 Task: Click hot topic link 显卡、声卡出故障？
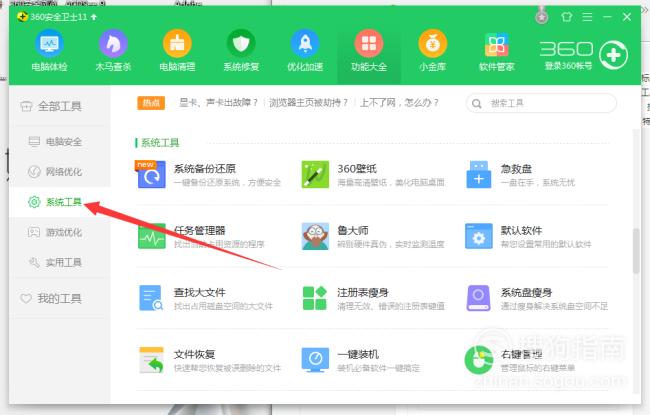click(x=218, y=102)
